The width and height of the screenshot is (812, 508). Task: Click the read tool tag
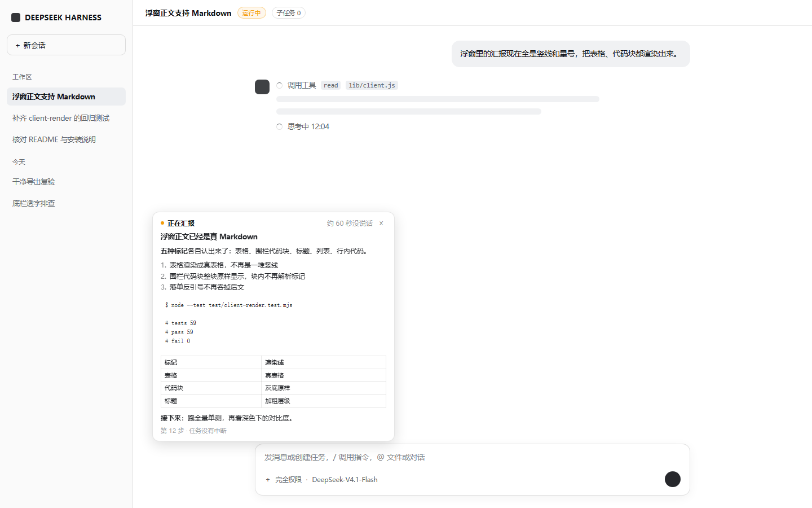tap(331, 85)
